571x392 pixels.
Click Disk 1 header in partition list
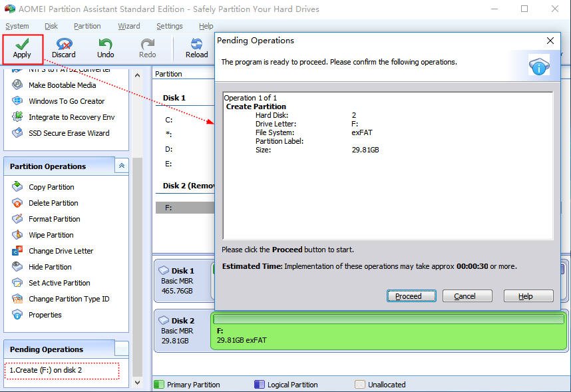click(174, 98)
